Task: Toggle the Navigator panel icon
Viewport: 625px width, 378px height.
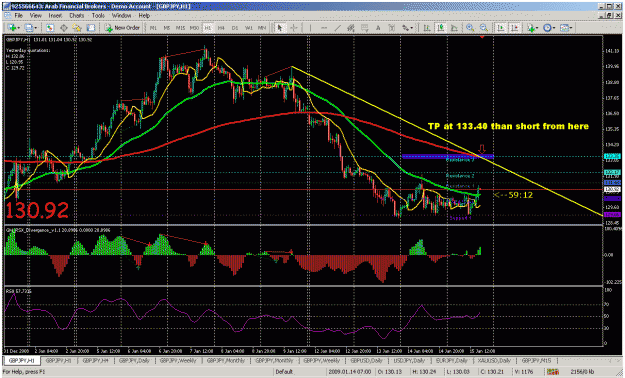Action: [77, 28]
